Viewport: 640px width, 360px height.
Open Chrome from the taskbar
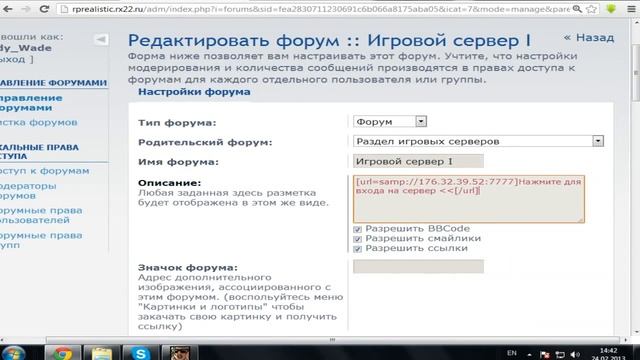pos(62,353)
